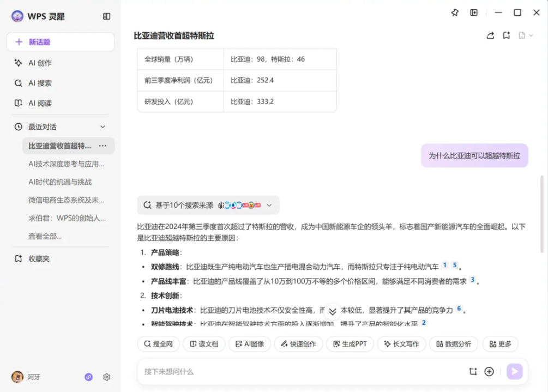Click the AI 创作 sparkle icon
This screenshot has height=392, width=548.
coord(18,63)
